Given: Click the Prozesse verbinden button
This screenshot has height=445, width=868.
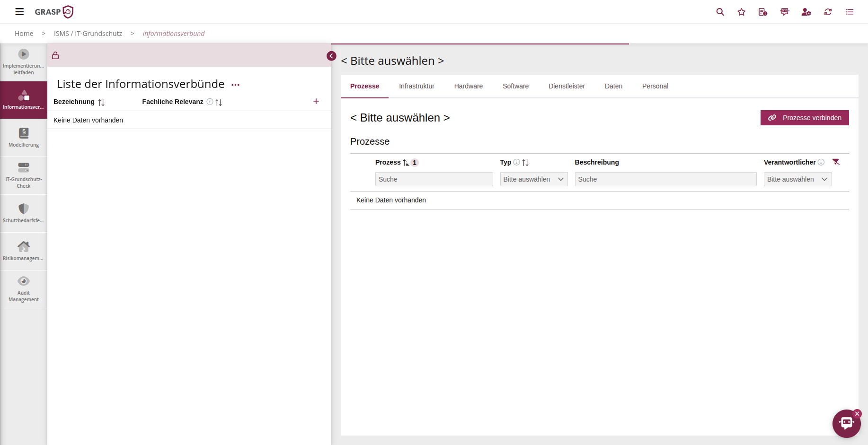Looking at the screenshot, I should point(804,118).
